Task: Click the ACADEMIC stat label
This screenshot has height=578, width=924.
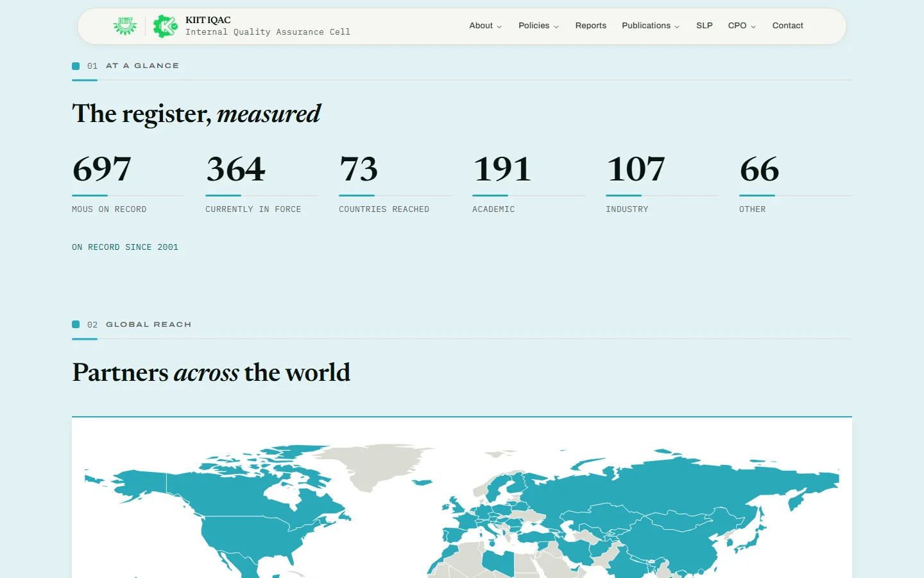Action: pyautogui.click(x=493, y=209)
